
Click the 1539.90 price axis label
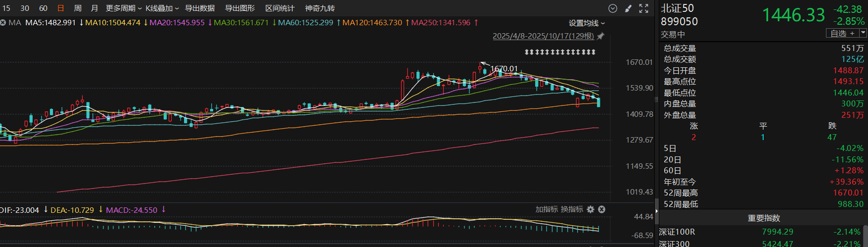640,88
